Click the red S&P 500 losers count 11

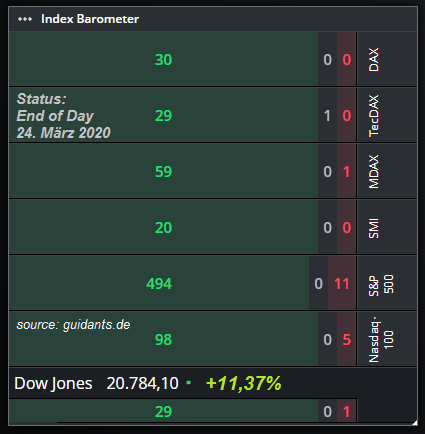(342, 283)
